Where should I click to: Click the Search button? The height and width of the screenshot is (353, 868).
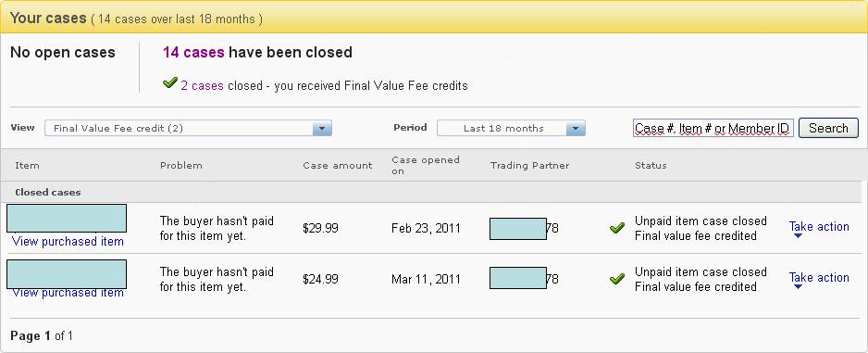pyautogui.click(x=828, y=128)
